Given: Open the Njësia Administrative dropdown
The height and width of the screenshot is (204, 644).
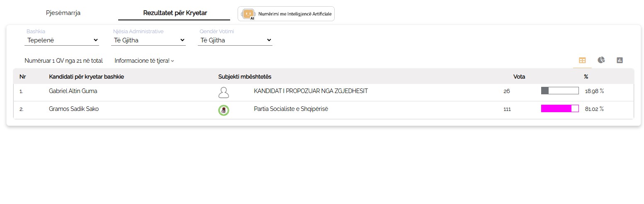Looking at the screenshot, I should point(149,40).
